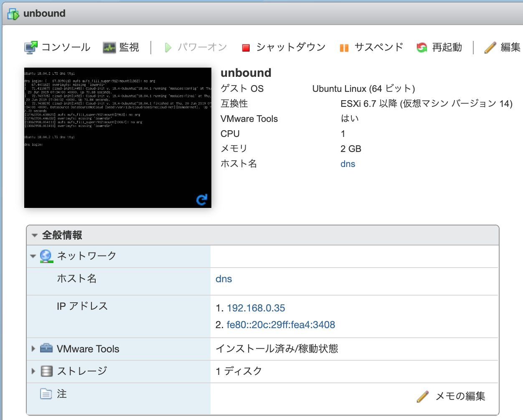
Task: Click the 監視 monitor chart icon
Action: [x=109, y=48]
